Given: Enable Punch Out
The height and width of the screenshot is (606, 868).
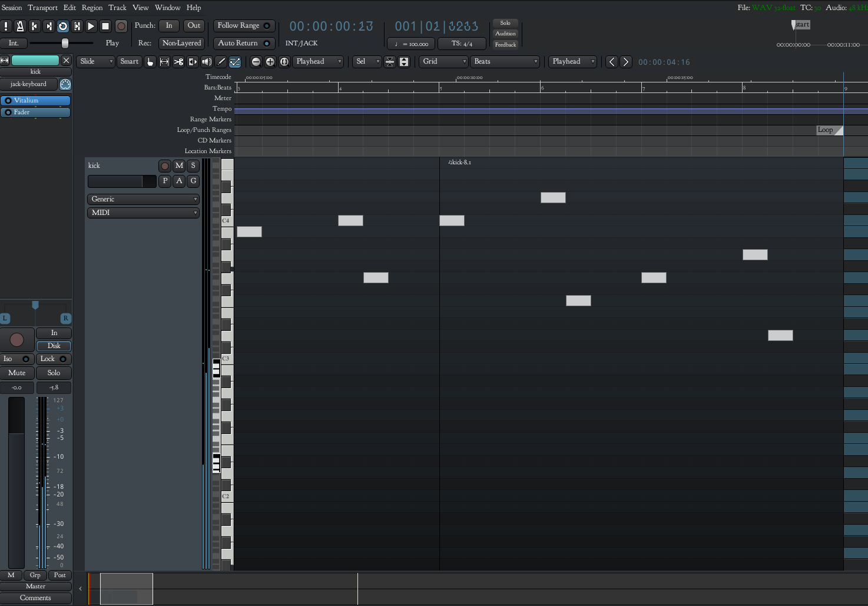Looking at the screenshot, I should (194, 25).
